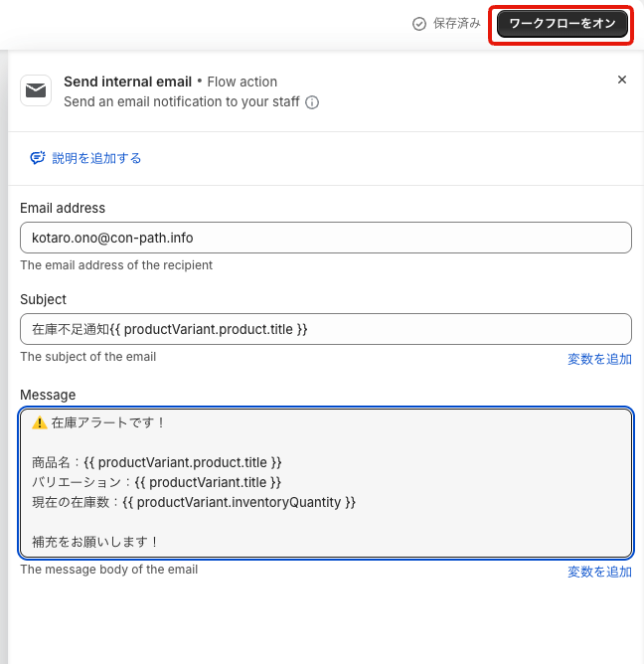Screen dimensions: 644x664
Task: Click the Message field label
Action: coord(48,395)
